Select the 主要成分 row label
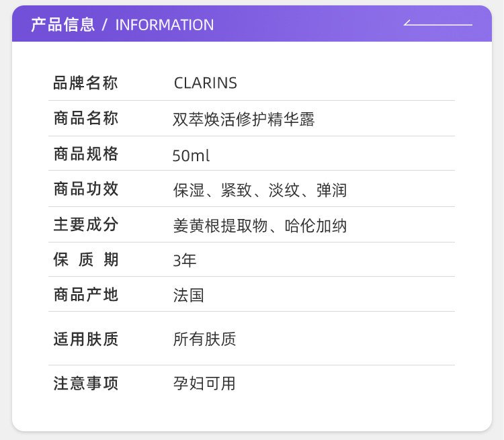Image resolution: width=504 pixels, height=440 pixels. [86, 224]
